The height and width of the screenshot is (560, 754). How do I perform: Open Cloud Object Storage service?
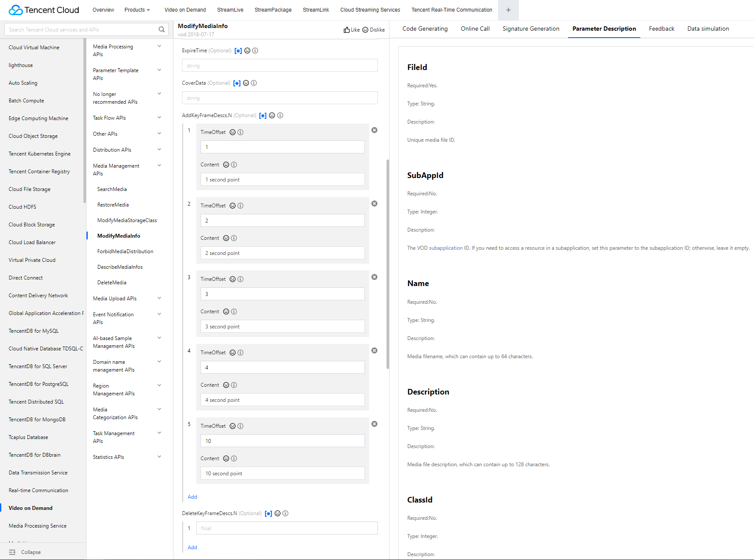click(x=33, y=136)
